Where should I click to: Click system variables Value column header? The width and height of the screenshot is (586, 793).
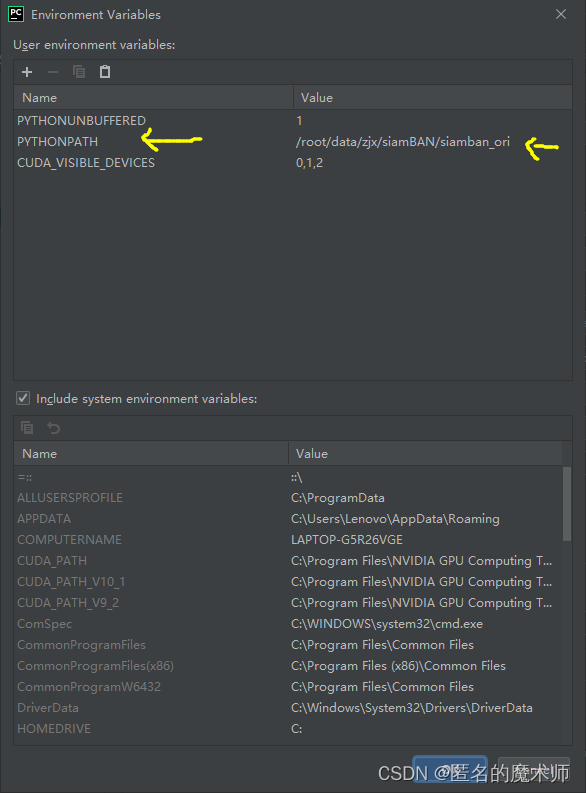[x=425, y=454]
